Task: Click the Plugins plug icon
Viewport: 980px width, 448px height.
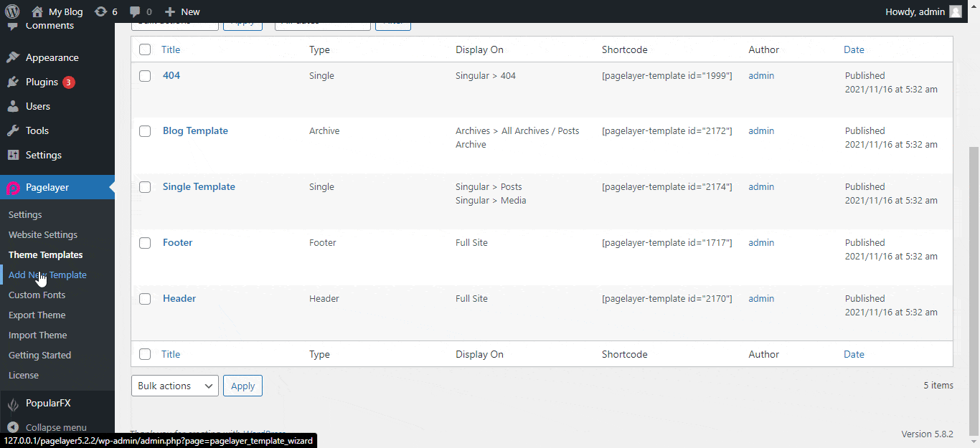Action: point(13,82)
